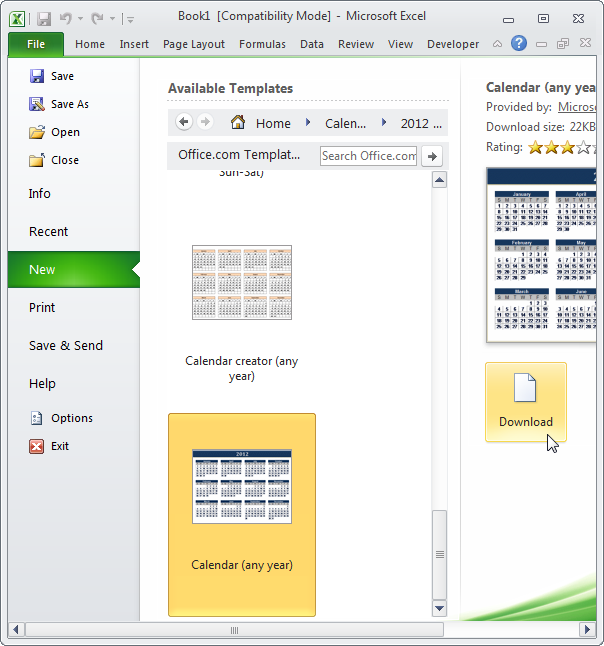Open the Undo history dropdown arrow
Screen dimensions: 604x646
click(x=80, y=19)
